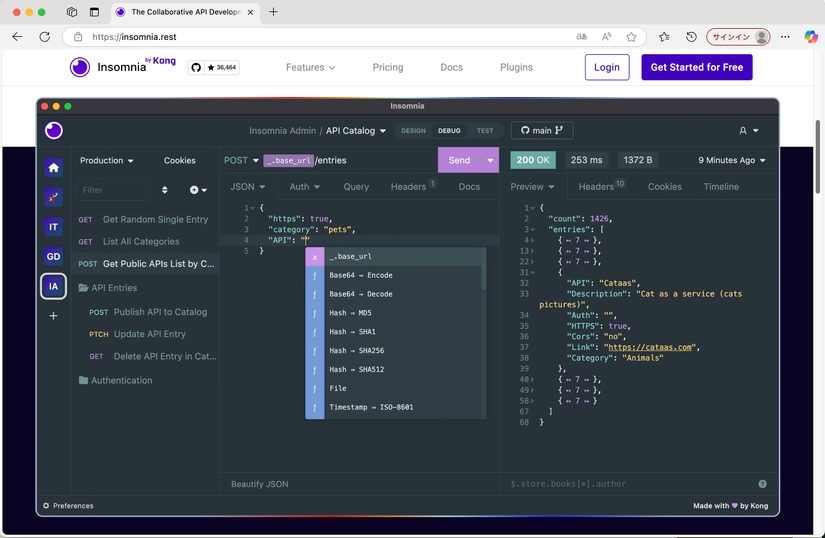Open the Preview mode dropdown
This screenshot has height=538, width=825.
coord(532,187)
